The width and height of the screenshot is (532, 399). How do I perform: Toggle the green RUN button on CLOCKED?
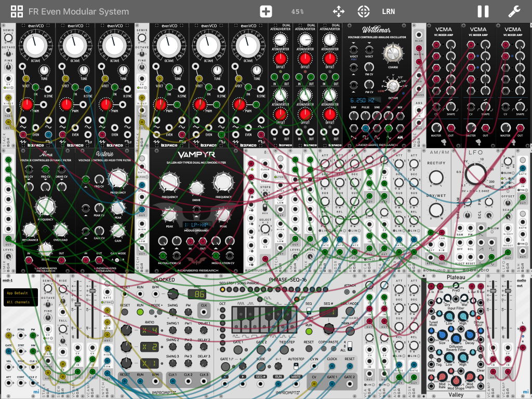[x=140, y=312]
